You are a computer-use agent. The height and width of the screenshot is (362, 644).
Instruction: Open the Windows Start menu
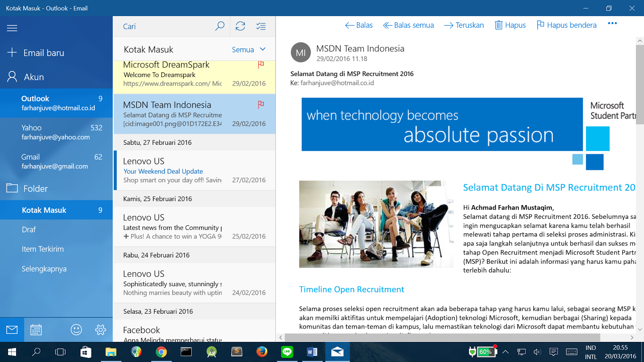[12, 352]
